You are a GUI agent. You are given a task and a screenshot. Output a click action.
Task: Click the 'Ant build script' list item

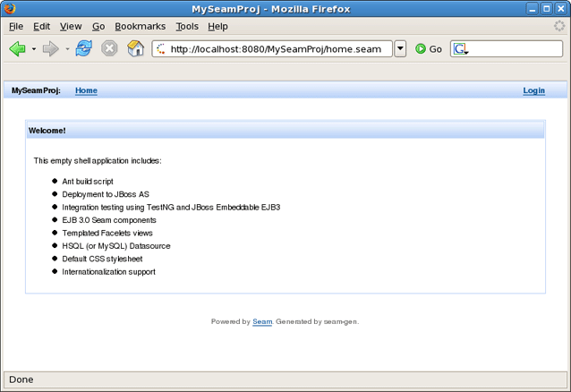tap(88, 182)
